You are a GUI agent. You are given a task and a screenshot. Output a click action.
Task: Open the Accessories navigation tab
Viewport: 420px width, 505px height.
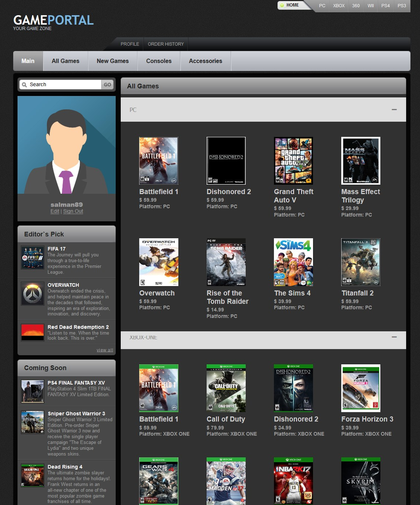pyautogui.click(x=205, y=61)
